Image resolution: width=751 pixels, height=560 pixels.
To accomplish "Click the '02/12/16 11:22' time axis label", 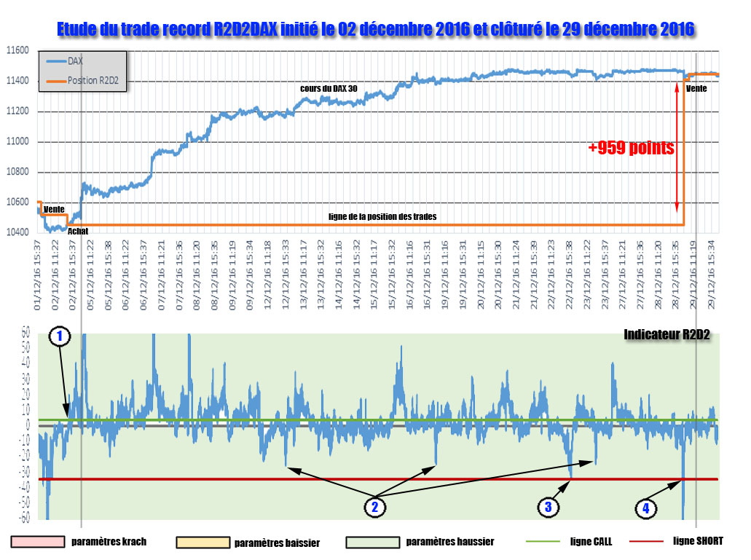I will 55,275.
